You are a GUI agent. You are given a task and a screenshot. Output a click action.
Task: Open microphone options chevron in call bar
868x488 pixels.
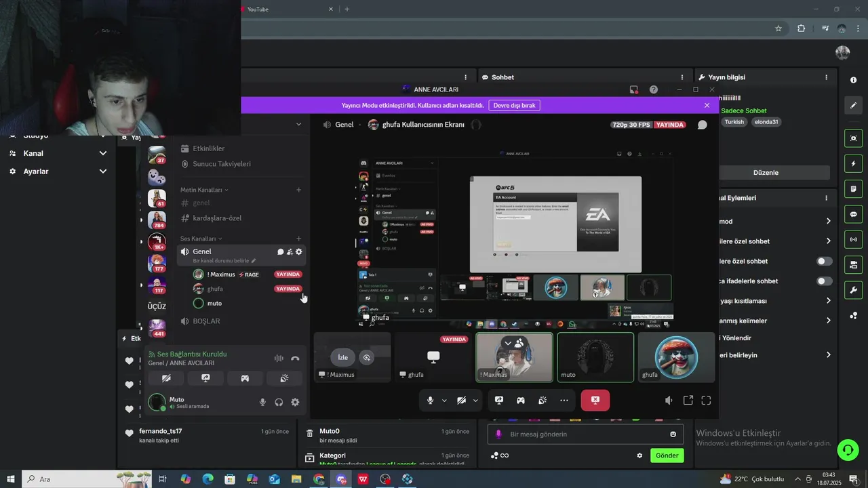coord(444,401)
